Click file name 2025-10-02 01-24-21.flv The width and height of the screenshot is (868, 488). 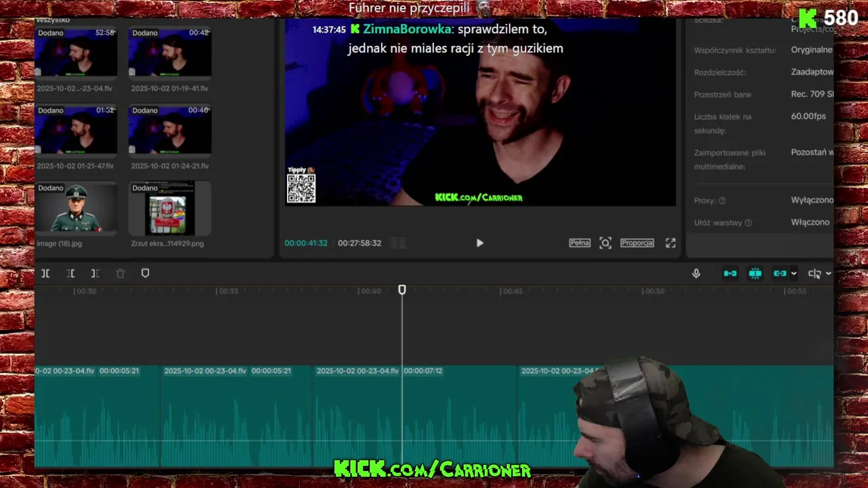[170, 166]
